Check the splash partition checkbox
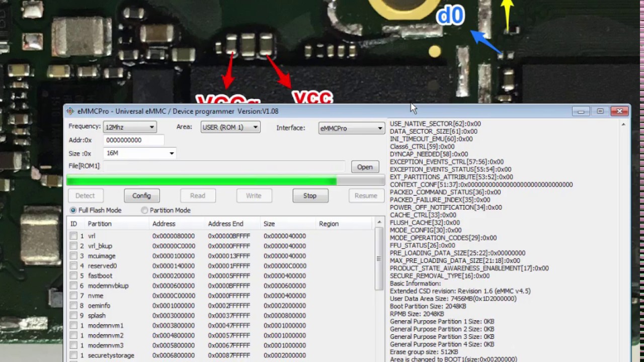The width and height of the screenshot is (644, 362). [73, 316]
